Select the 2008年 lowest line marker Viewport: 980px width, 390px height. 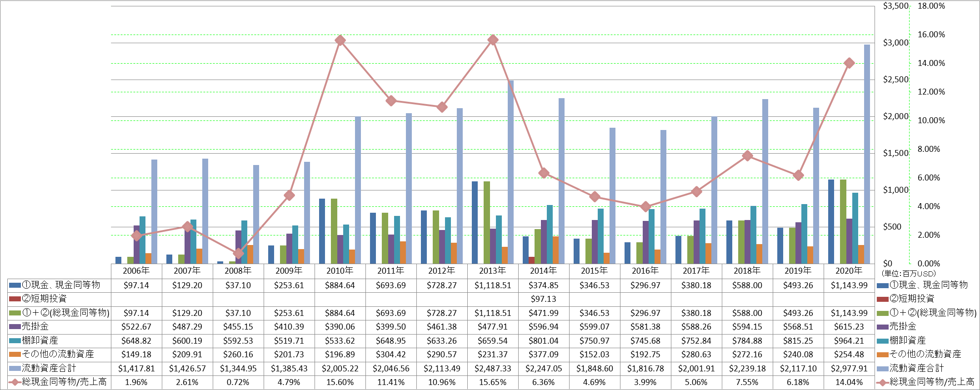[x=238, y=253]
